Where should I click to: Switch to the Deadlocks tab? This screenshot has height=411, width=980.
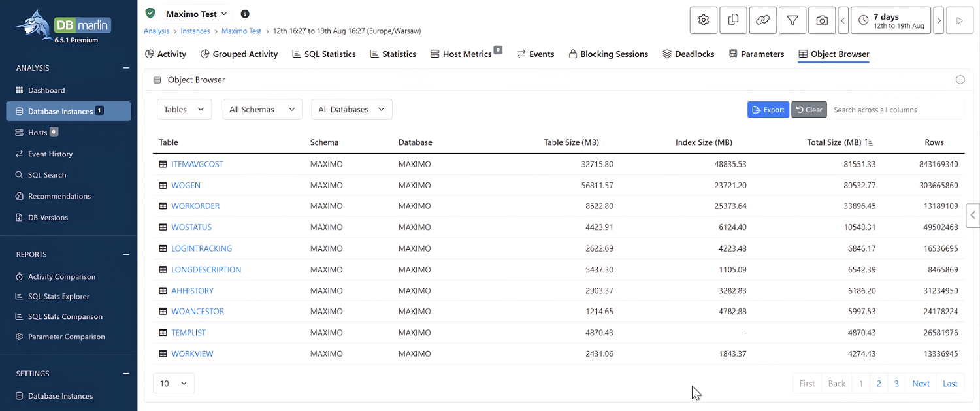[x=688, y=54]
